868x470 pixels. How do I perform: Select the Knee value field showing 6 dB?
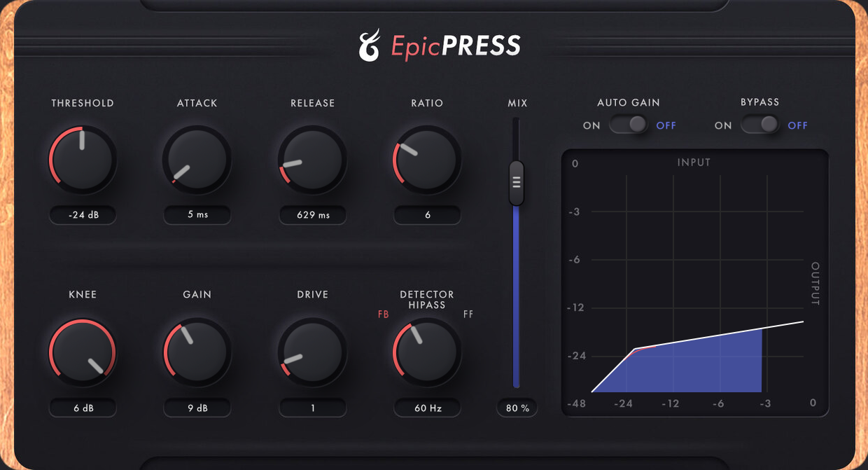[x=83, y=408]
